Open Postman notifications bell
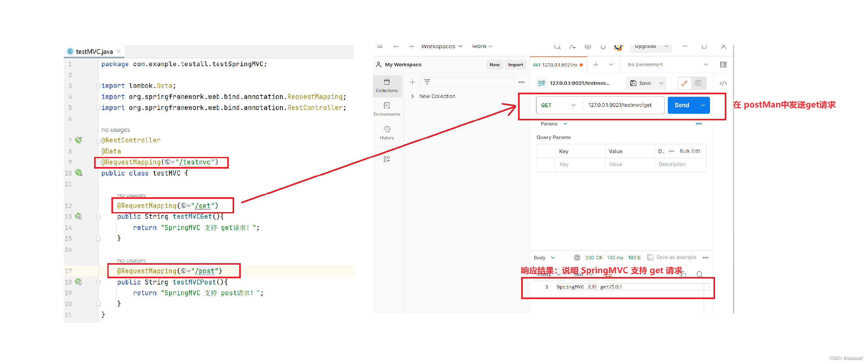The image size is (868, 363). 603,47
